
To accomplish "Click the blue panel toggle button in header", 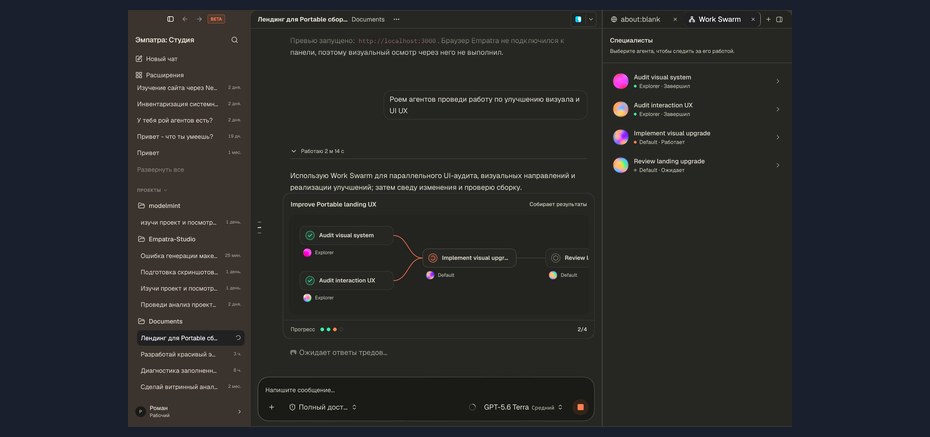I will (x=578, y=19).
